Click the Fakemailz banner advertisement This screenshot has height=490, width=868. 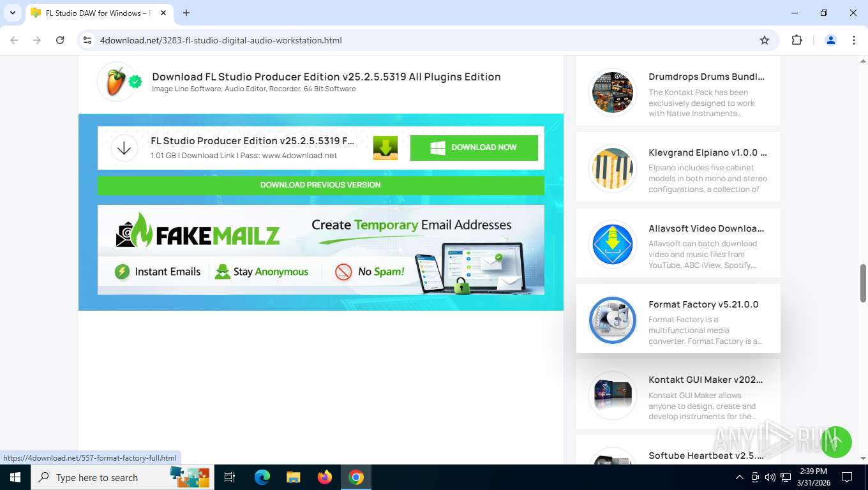pyautogui.click(x=320, y=249)
